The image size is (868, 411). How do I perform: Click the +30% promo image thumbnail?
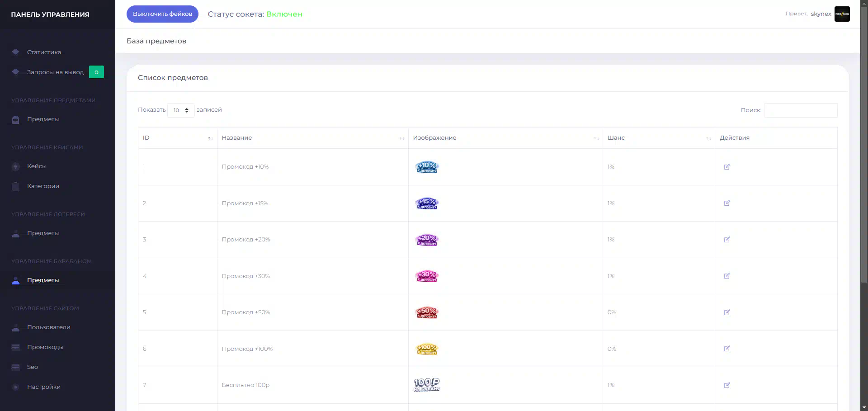click(x=427, y=276)
